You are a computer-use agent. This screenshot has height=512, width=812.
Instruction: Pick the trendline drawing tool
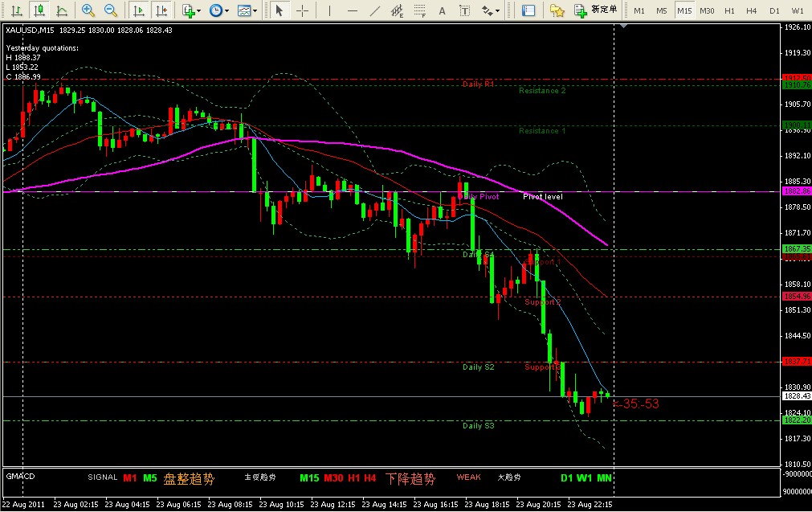click(x=373, y=10)
